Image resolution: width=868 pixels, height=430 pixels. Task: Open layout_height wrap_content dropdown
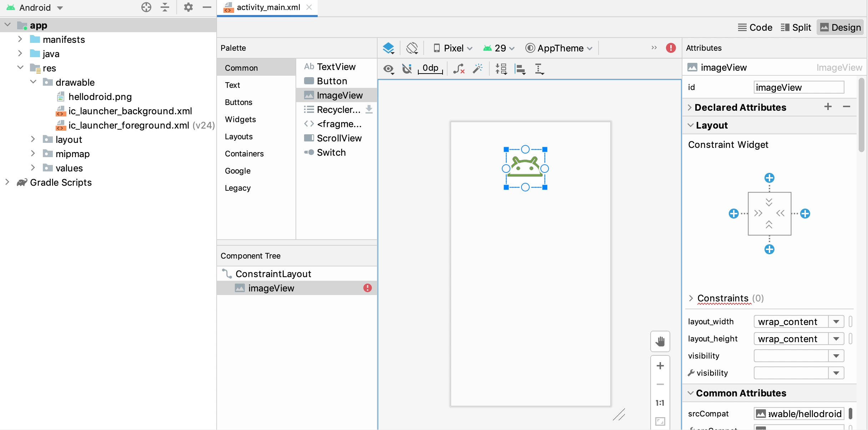[836, 339]
